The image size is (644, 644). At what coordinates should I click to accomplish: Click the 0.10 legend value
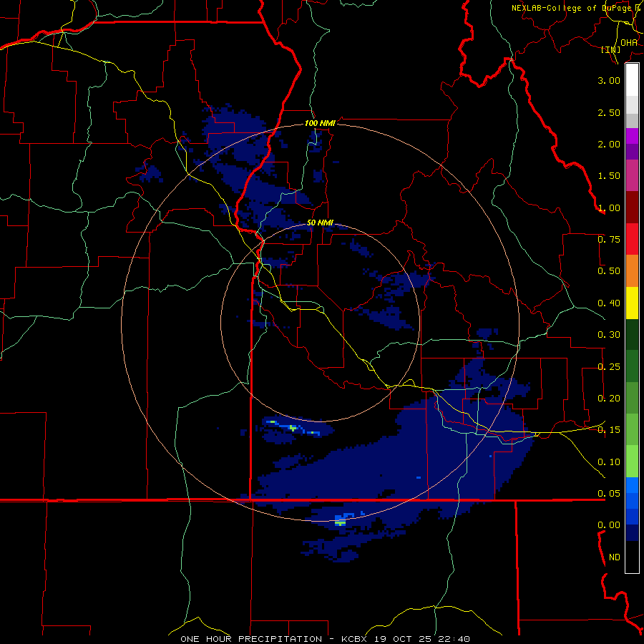point(609,462)
